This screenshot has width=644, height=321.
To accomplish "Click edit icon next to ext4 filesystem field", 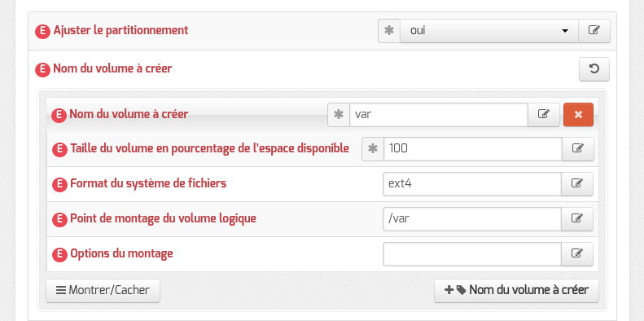I will [x=577, y=184].
